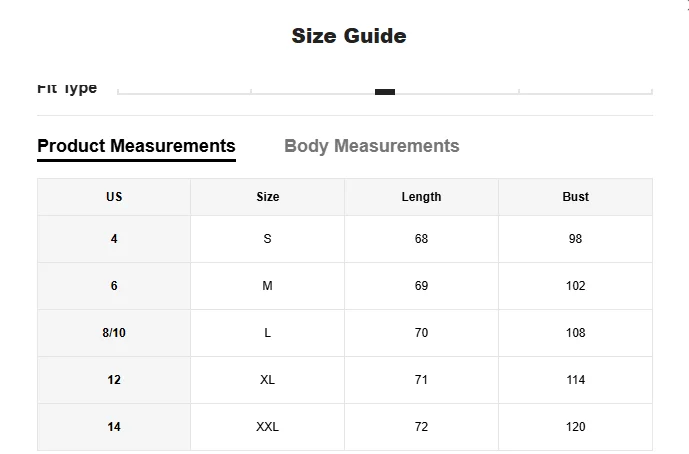The width and height of the screenshot is (689, 454).
Task: Click the Length column header
Action: [x=421, y=197]
